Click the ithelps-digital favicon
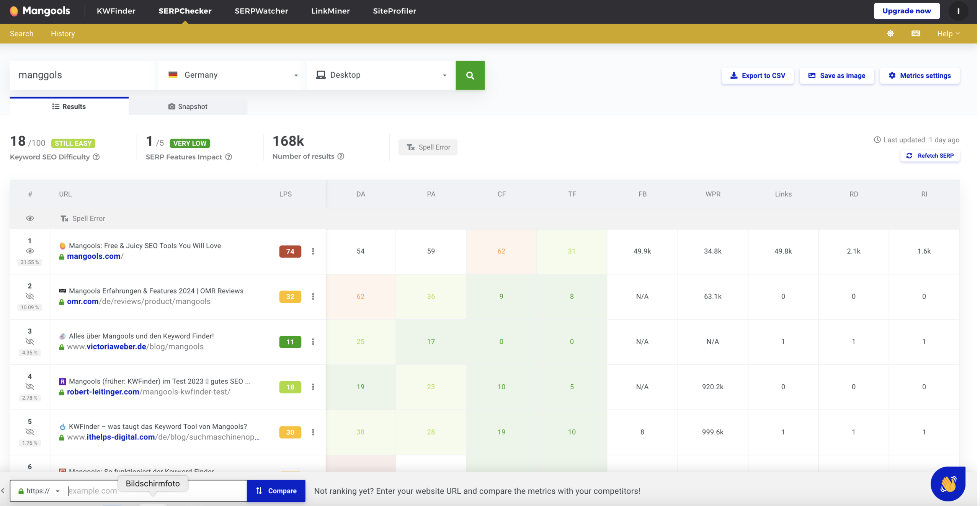This screenshot has width=980, height=506. tap(62, 427)
